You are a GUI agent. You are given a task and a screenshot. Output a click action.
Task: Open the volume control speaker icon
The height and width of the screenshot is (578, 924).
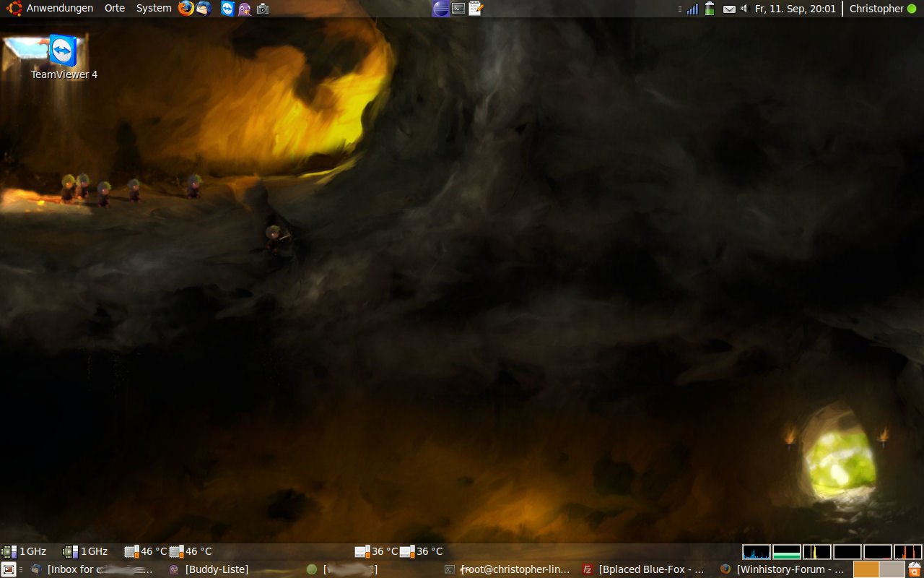tap(744, 9)
